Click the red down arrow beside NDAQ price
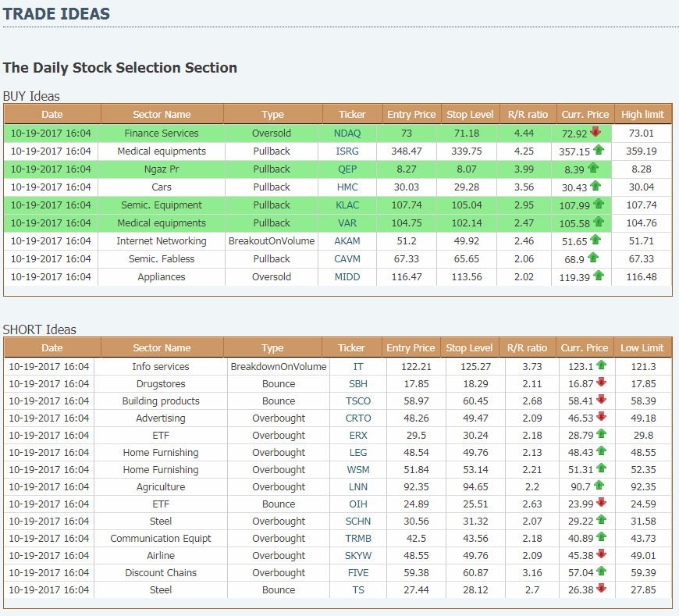 [595, 132]
